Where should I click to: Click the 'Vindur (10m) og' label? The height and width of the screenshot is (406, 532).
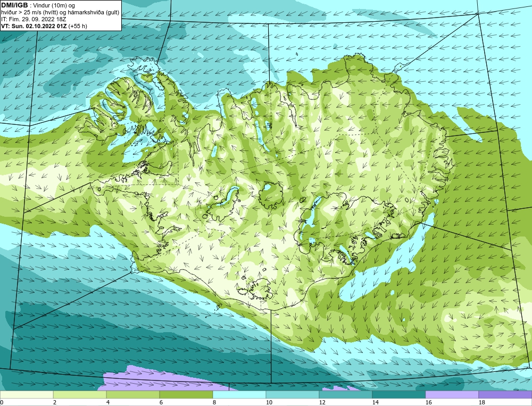coord(54,5)
